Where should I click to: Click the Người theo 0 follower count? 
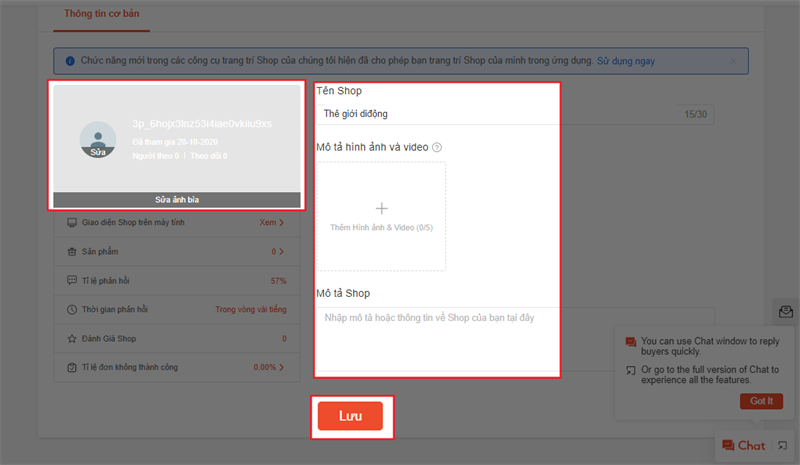(156, 156)
